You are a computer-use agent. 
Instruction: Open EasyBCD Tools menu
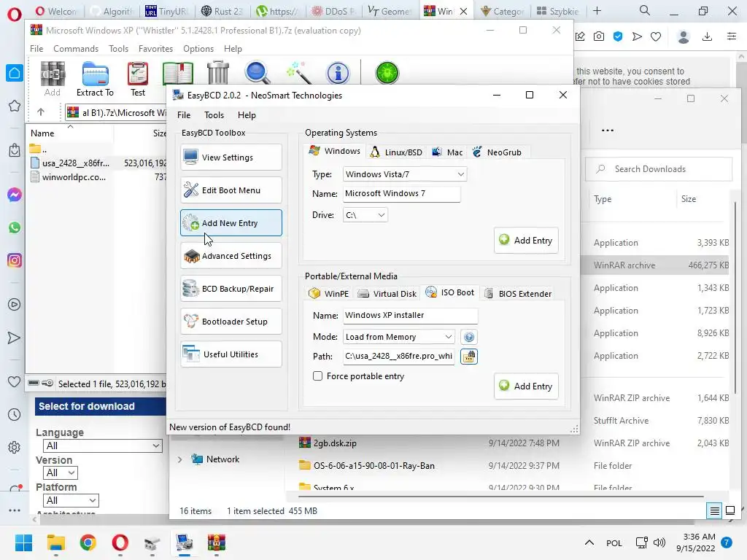(x=214, y=114)
